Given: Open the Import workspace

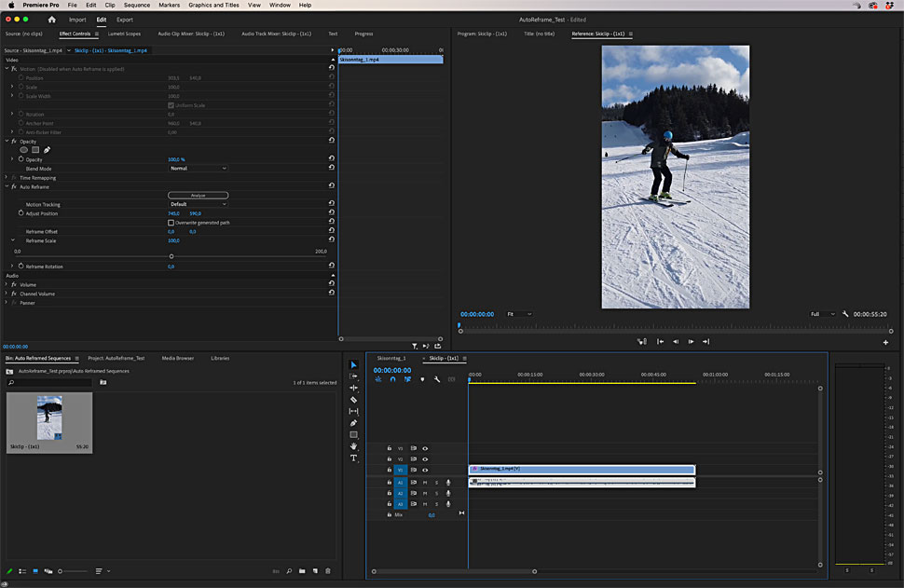Looking at the screenshot, I should pos(77,20).
